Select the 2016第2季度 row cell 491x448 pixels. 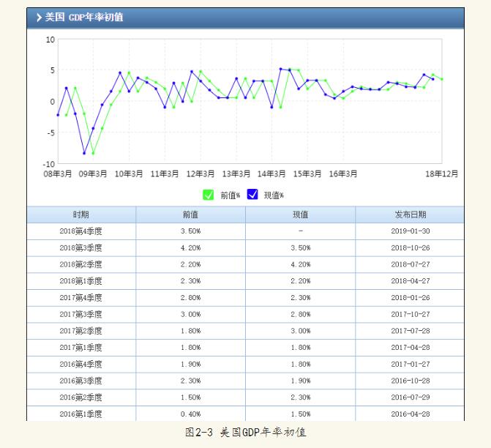[81, 397]
